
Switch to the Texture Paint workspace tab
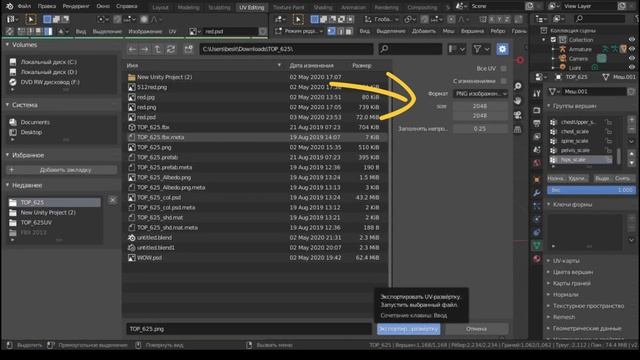coord(289,7)
